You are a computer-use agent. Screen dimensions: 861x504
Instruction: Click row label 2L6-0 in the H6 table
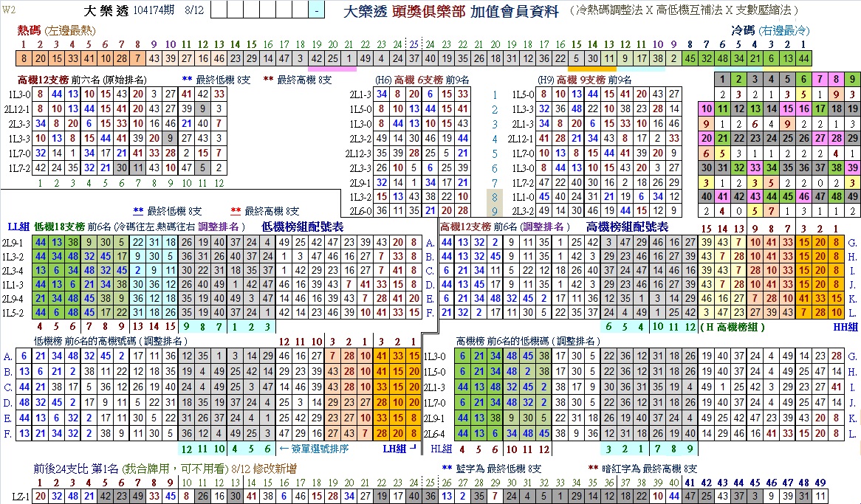[x=360, y=211]
